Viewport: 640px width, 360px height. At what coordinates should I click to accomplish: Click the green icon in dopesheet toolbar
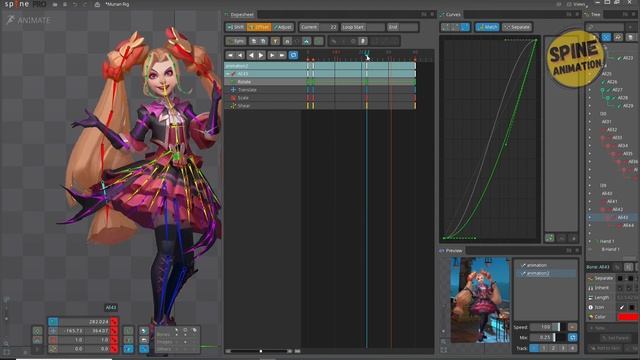tap(319, 41)
